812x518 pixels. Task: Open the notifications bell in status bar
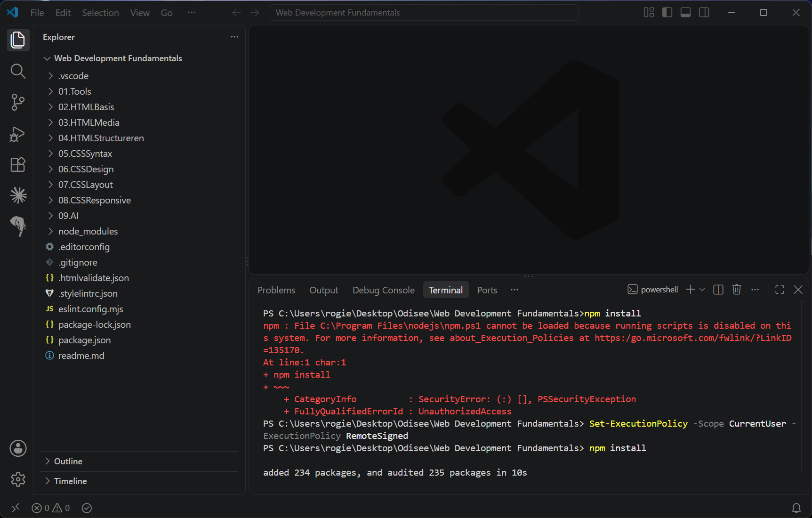796,508
